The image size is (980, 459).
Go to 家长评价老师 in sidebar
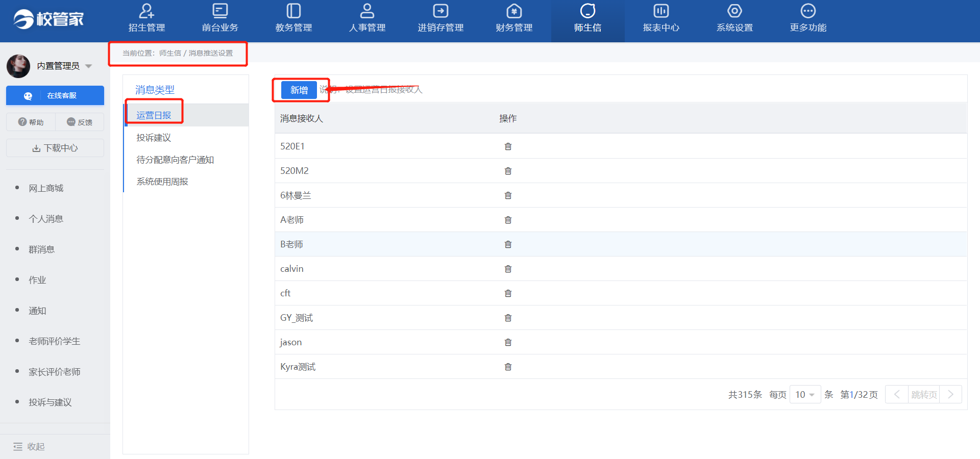pyautogui.click(x=55, y=372)
